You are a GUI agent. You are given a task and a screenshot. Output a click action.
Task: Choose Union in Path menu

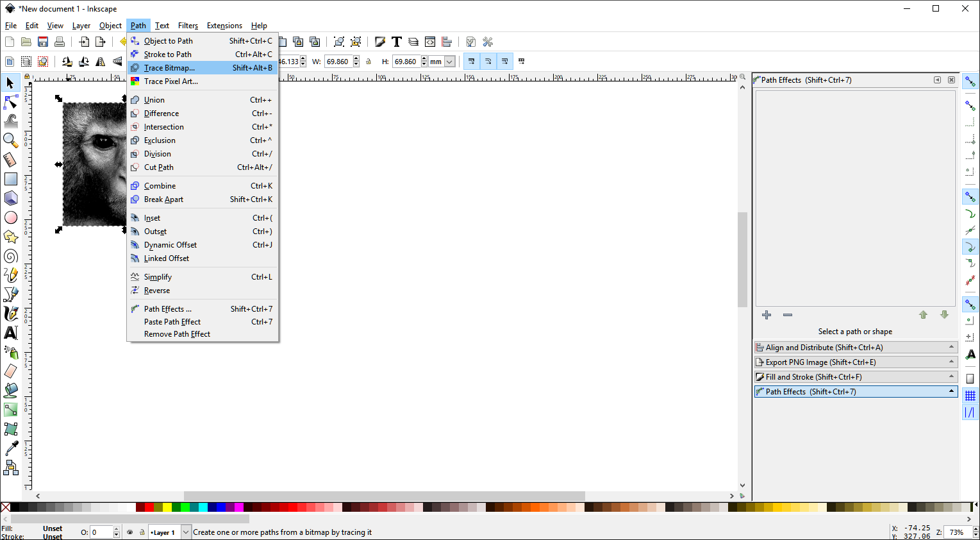[x=203, y=100]
